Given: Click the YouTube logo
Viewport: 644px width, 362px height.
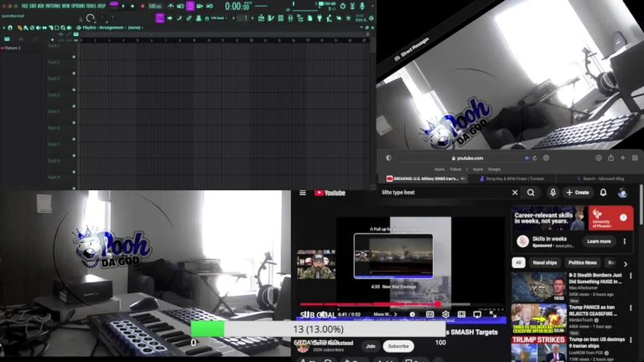Looking at the screenshot, I should pos(330,193).
